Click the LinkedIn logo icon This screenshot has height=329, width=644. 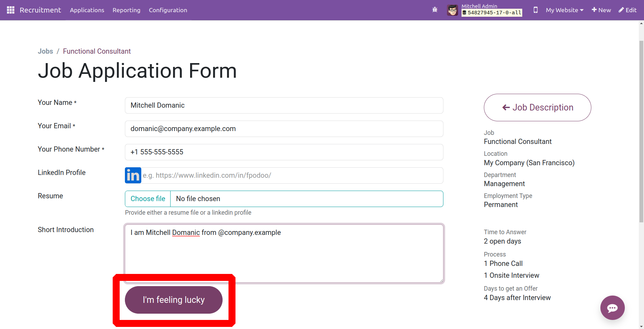coord(133,175)
